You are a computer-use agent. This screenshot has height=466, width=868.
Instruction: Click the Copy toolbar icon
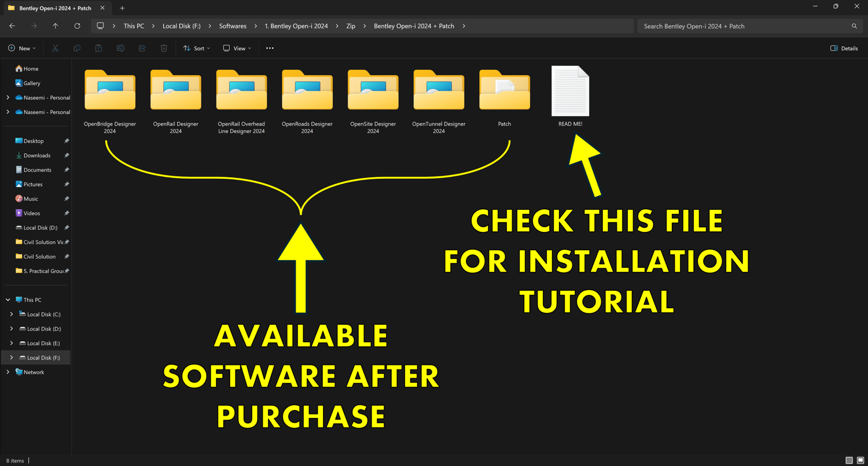pyautogui.click(x=77, y=48)
